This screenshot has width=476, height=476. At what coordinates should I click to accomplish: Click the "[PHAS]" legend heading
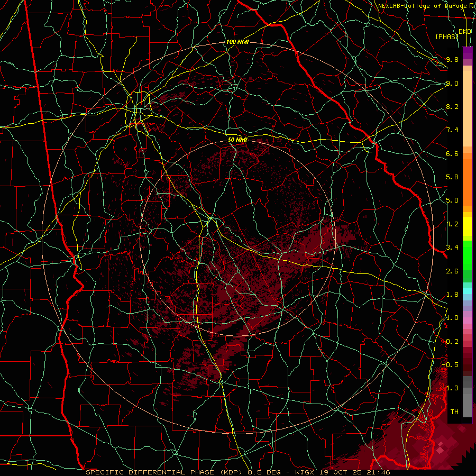[x=446, y=36]
